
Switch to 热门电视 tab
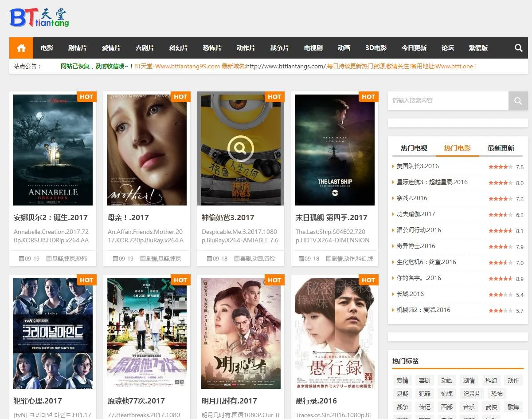pos(414,148)
